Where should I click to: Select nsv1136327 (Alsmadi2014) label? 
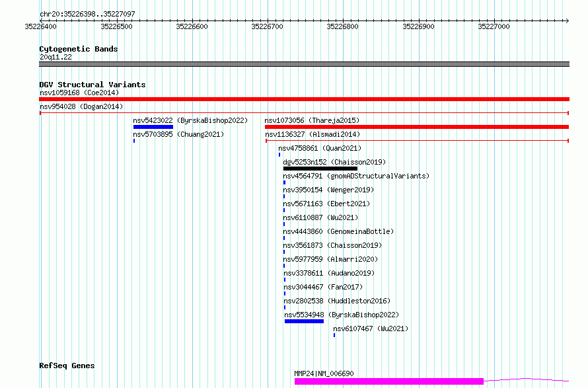pyautogui.click(x=312, y=134)
